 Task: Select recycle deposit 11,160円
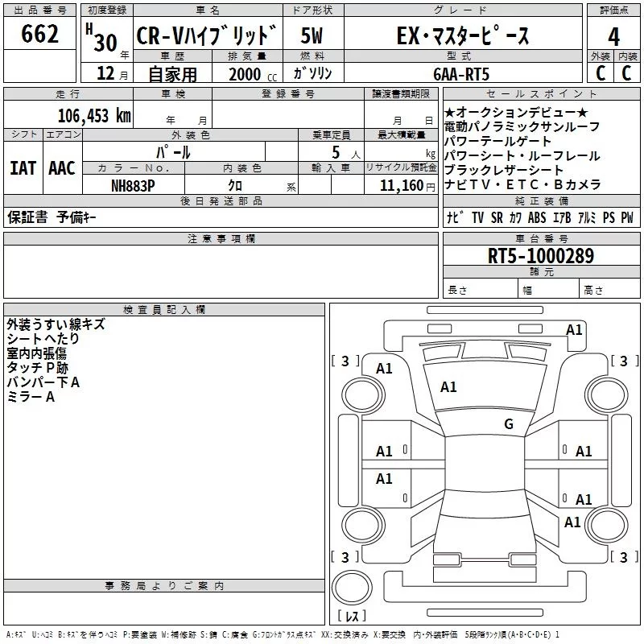407,186
